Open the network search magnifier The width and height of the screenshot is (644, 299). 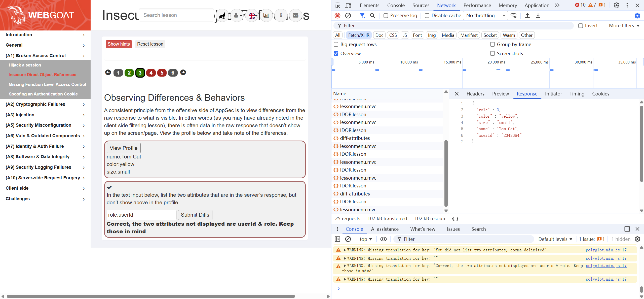[x=372, y=16]
